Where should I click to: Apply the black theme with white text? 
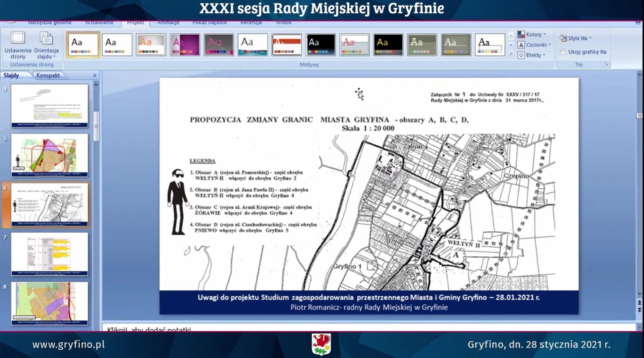320,45
